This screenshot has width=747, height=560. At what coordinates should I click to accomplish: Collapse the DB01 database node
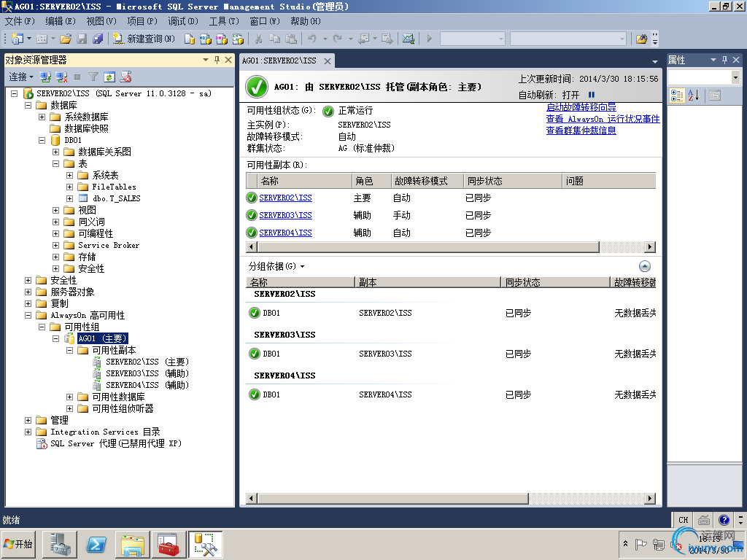pos(42,140)
